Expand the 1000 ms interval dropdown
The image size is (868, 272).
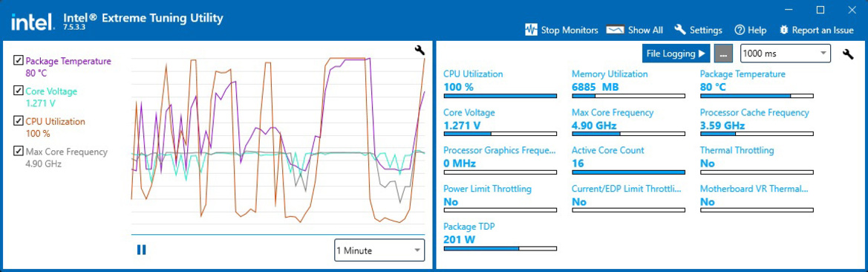tap(786, 54)
